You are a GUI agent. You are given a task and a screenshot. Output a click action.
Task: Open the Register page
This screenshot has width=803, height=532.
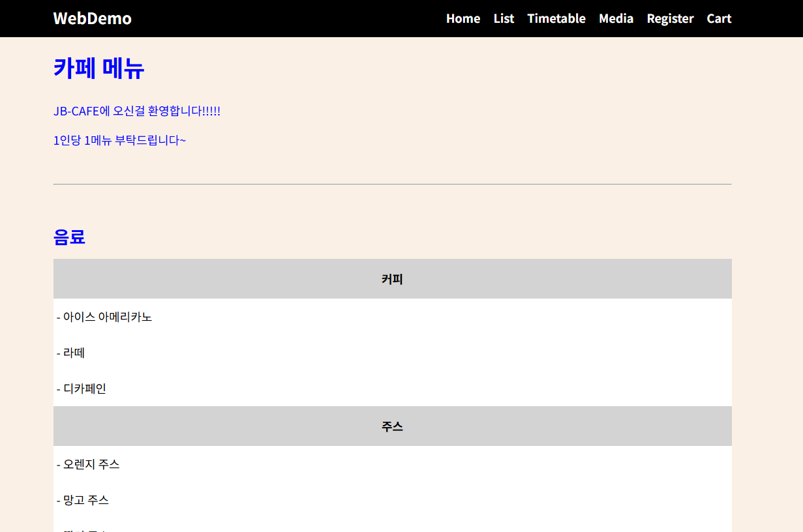(x=670, y=18)
